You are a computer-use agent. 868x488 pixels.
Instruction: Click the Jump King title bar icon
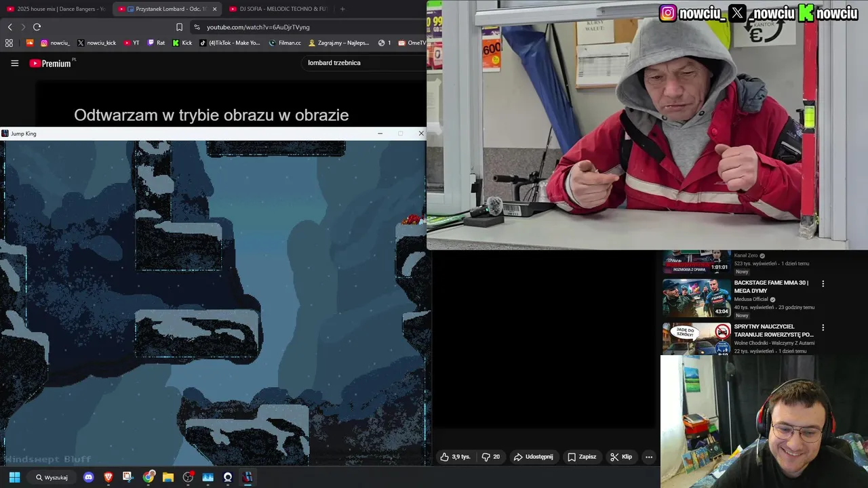pyautogui.click(x=5, y=134)
